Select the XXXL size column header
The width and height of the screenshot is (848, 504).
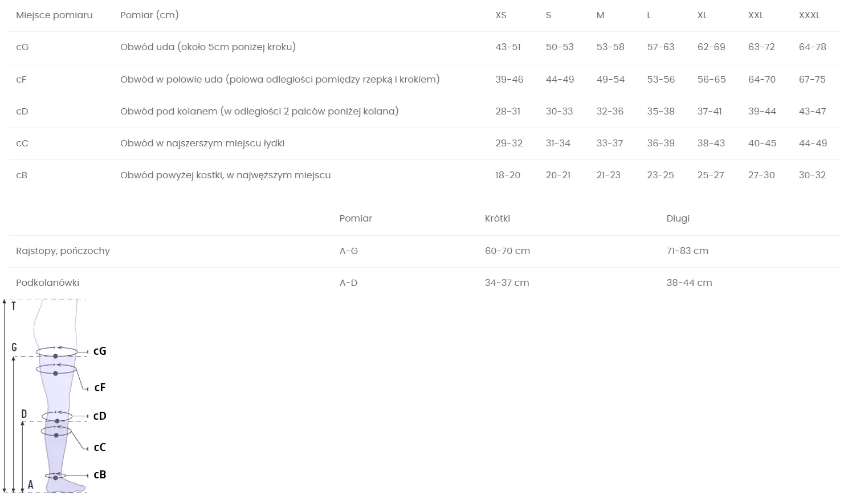click(809, 15)
